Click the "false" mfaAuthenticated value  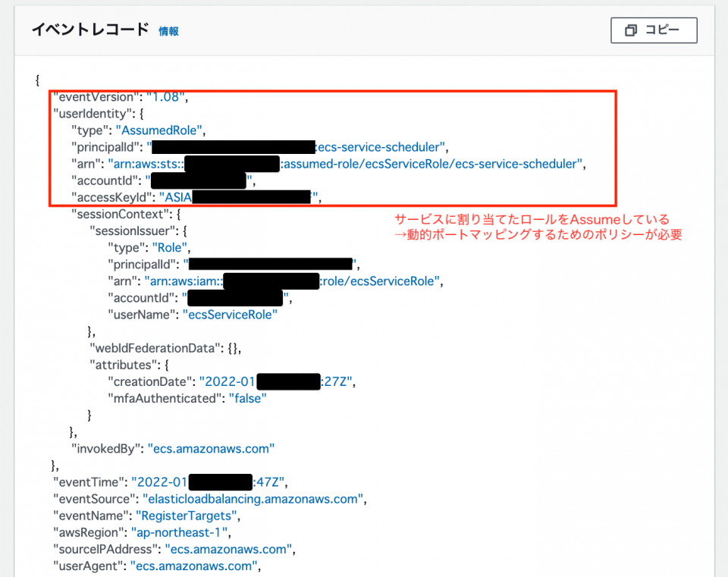(x=247, y=397)
